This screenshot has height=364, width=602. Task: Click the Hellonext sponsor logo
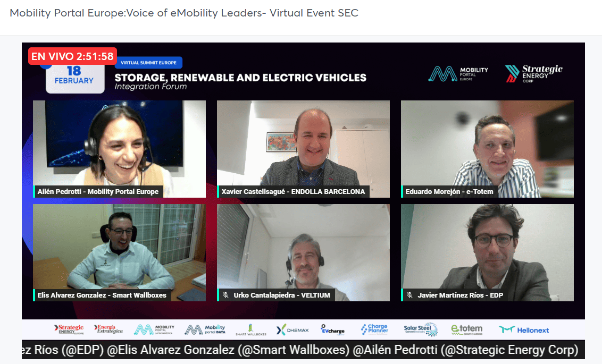tap(524, 330)
